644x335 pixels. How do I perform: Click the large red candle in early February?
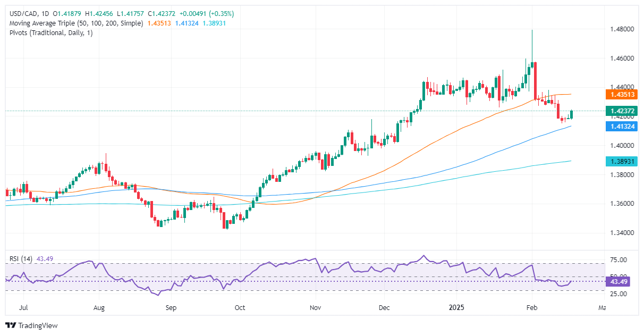535,80
